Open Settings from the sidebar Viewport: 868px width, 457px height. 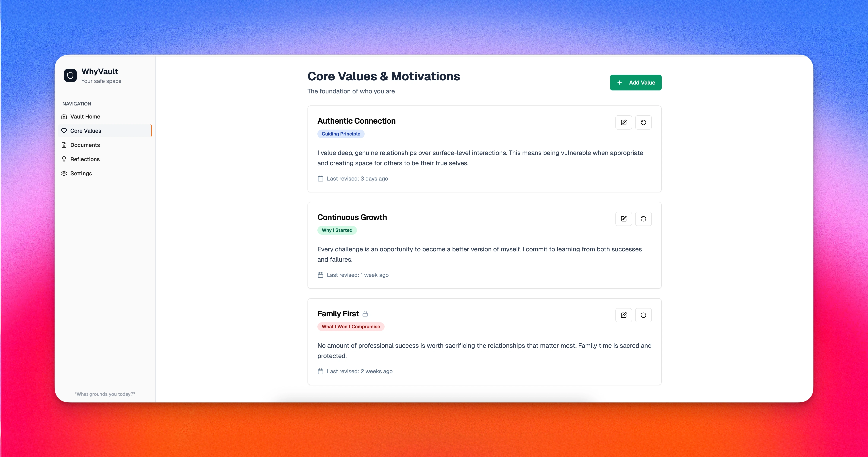coord(105,173)
